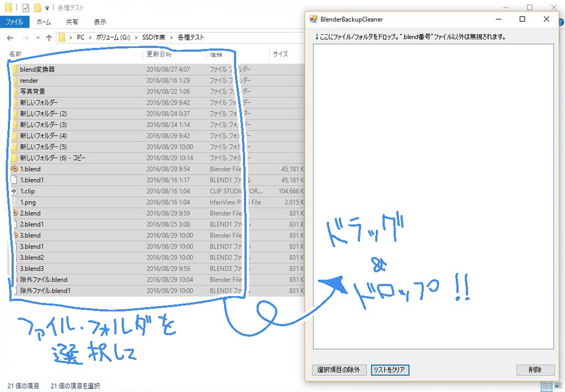The image size is (565, 392).
Task: Open the blend変換器 folder icon
Action: 14,69
